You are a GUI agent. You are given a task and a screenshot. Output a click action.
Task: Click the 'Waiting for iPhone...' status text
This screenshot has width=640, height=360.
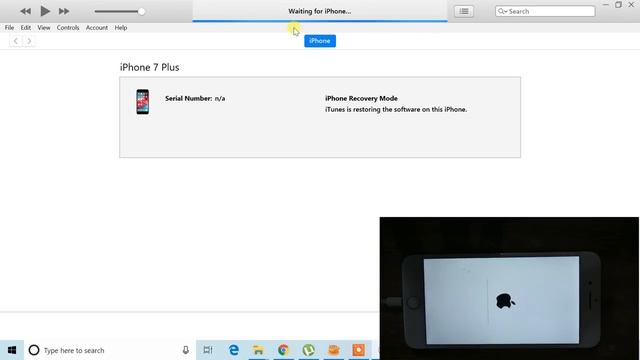(x=320, y=11)
